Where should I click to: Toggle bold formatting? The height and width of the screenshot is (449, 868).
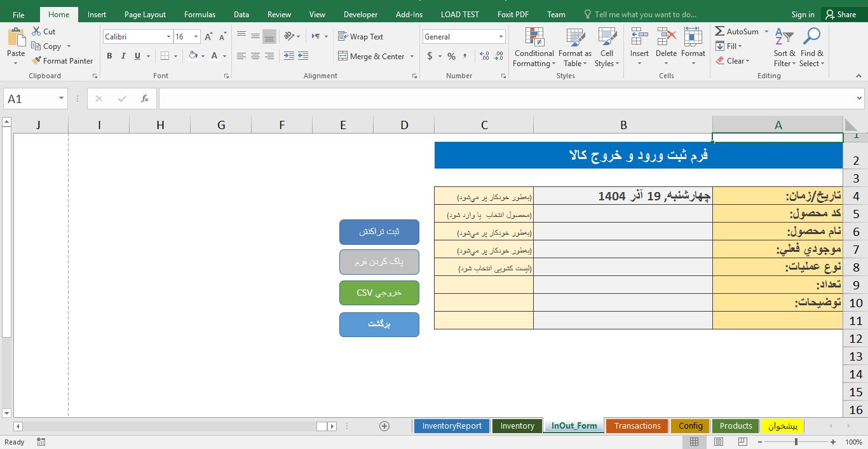pos(109,56)
